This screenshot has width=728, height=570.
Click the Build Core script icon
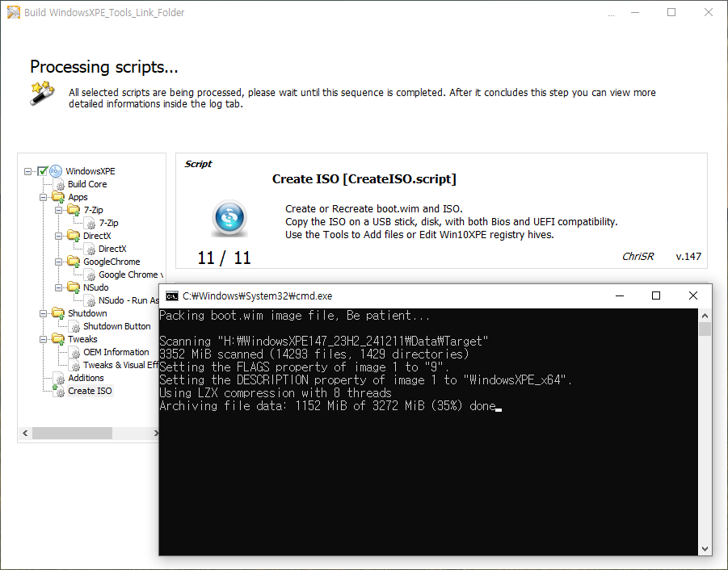tap(59, 185)
